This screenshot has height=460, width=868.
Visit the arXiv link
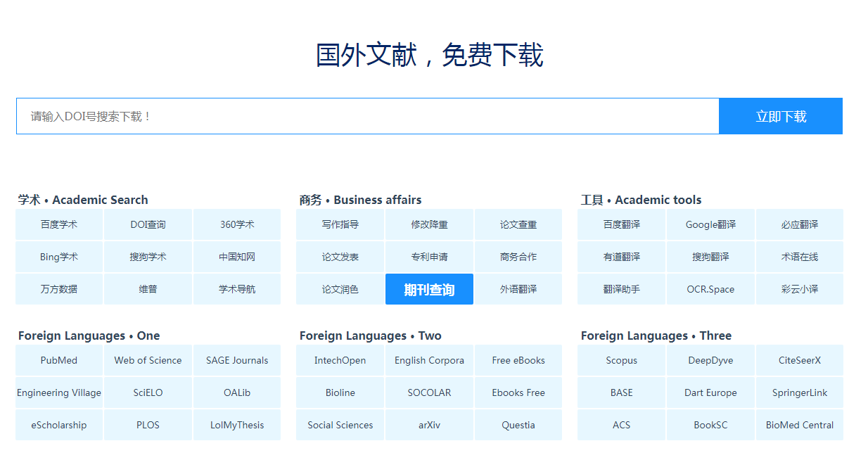pyautogui.click(x=429, y=425)
